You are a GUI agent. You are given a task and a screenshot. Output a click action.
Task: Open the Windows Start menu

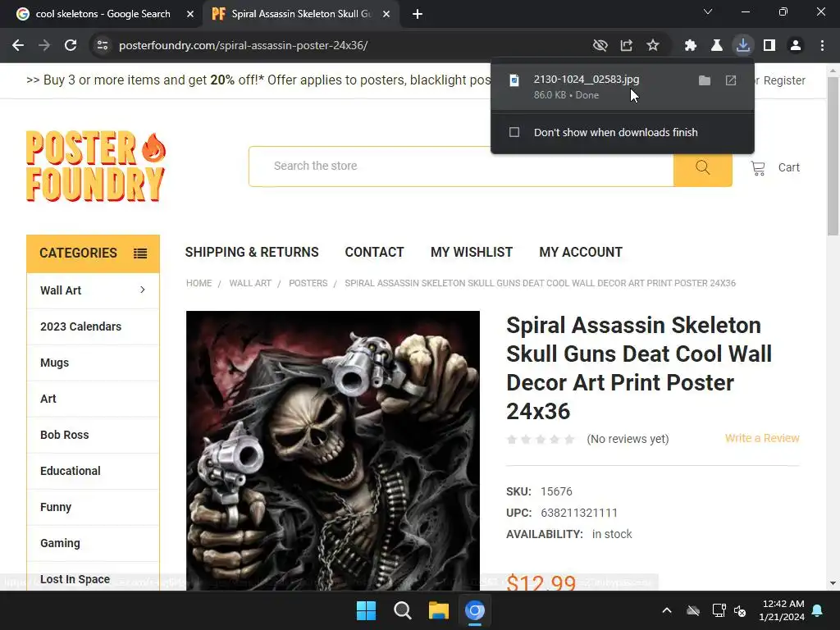(367, 610)
